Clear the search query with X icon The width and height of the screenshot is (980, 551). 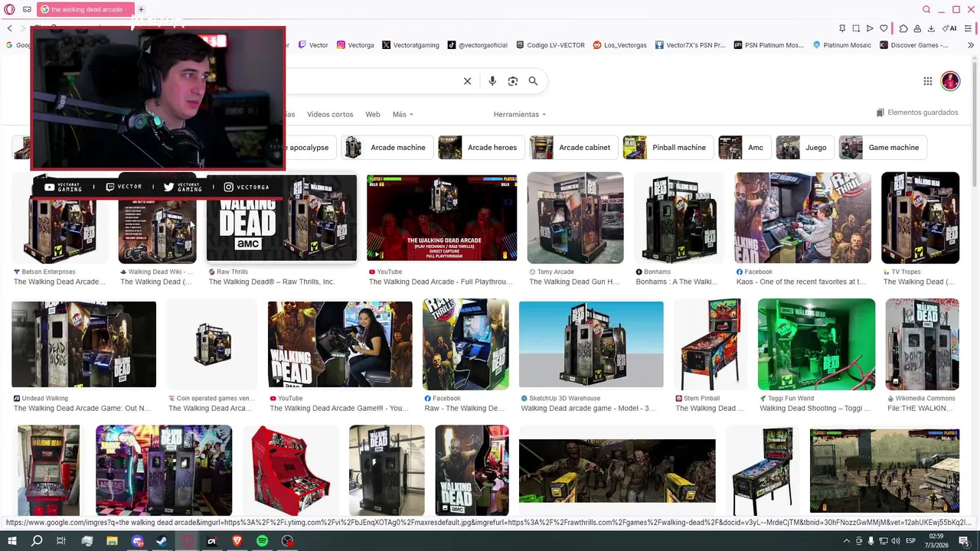point(467,81)
